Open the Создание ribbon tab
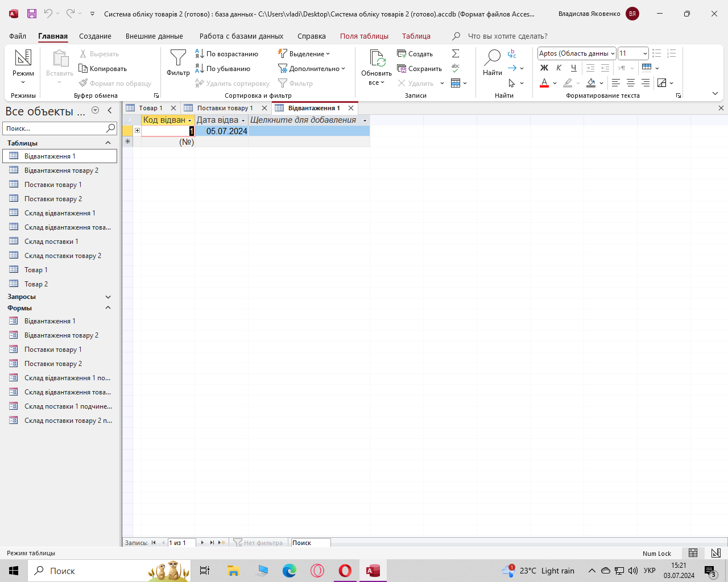728x582 pixels. click(95, 36)
